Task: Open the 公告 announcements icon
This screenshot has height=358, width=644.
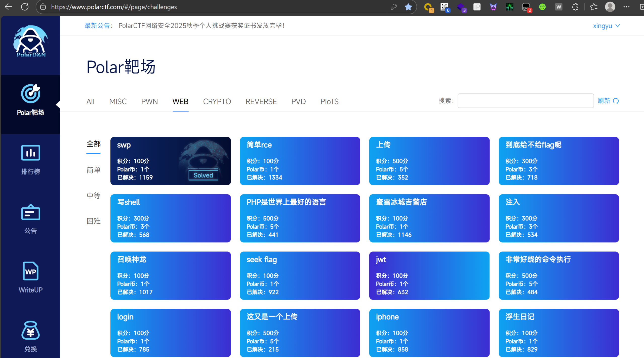Action: 30,213
